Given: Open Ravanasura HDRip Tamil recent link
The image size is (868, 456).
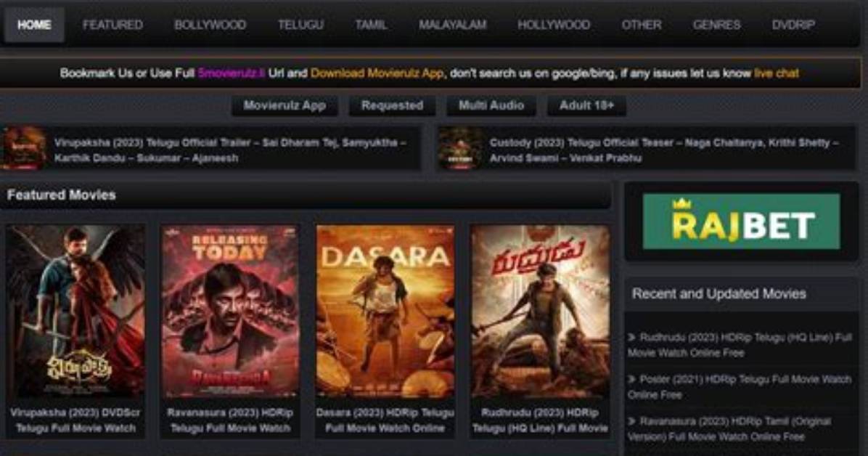Looking at the screenshot, I should 729,429.
